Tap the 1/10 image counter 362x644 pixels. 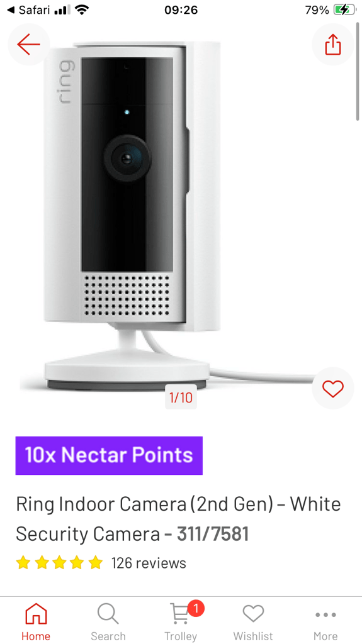click(x=181, y=397)
